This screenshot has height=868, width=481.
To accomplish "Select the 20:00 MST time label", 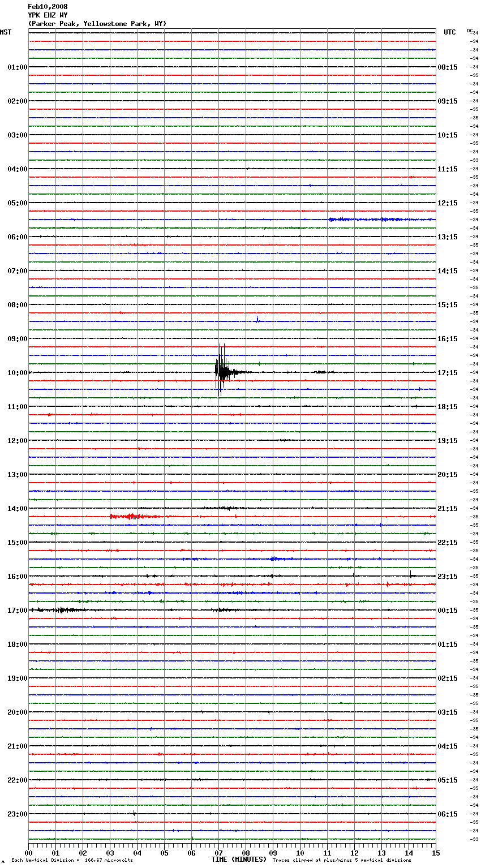I will pyautogui.click(x=18, y=712).
